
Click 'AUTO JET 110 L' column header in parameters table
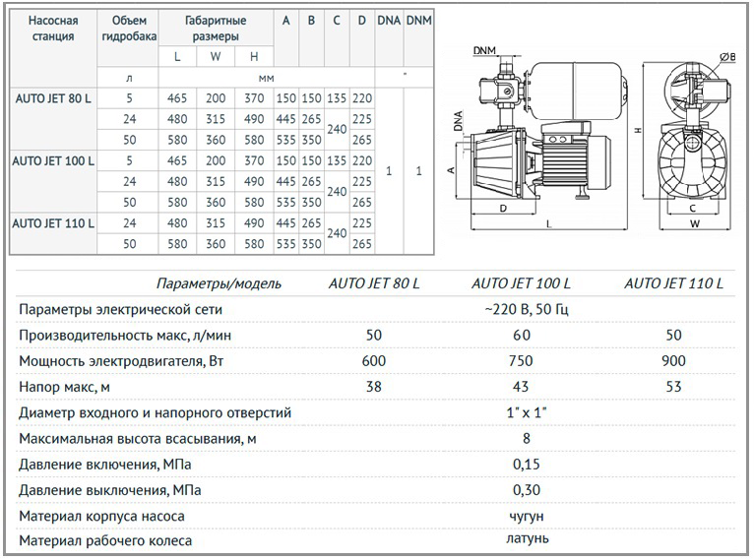click(673, 283)
